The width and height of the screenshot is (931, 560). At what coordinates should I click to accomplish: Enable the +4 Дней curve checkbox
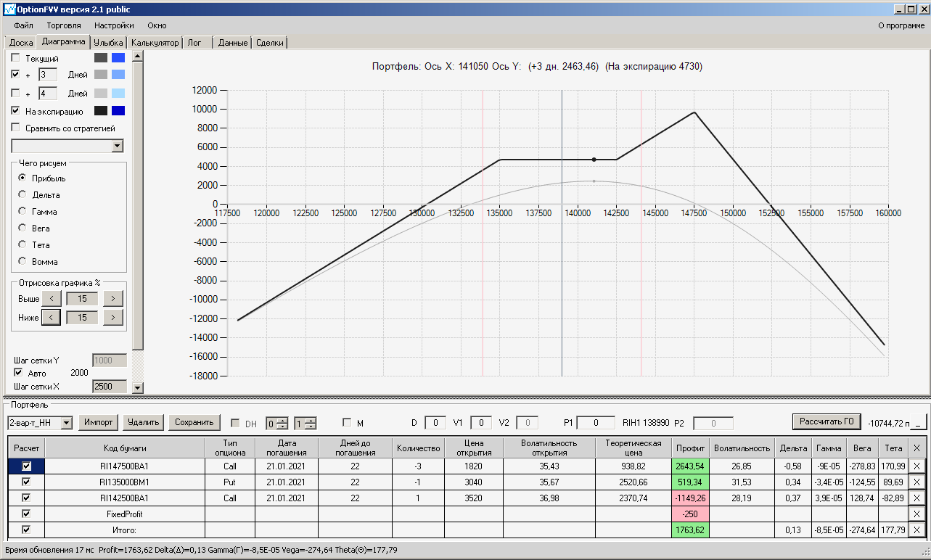point(16,94)
